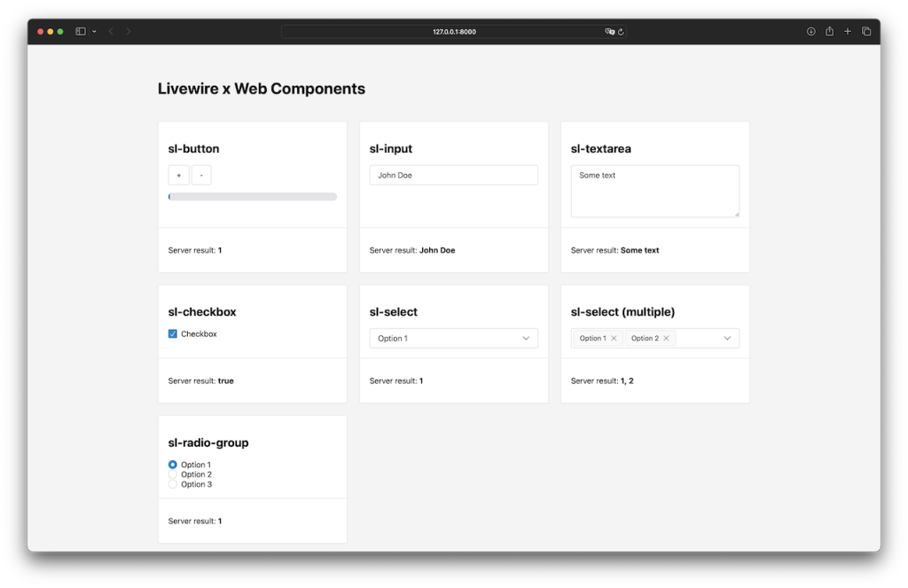Click the sl-checkbox card title
This screenshot has height=588, width=908.
click(202, 312)
